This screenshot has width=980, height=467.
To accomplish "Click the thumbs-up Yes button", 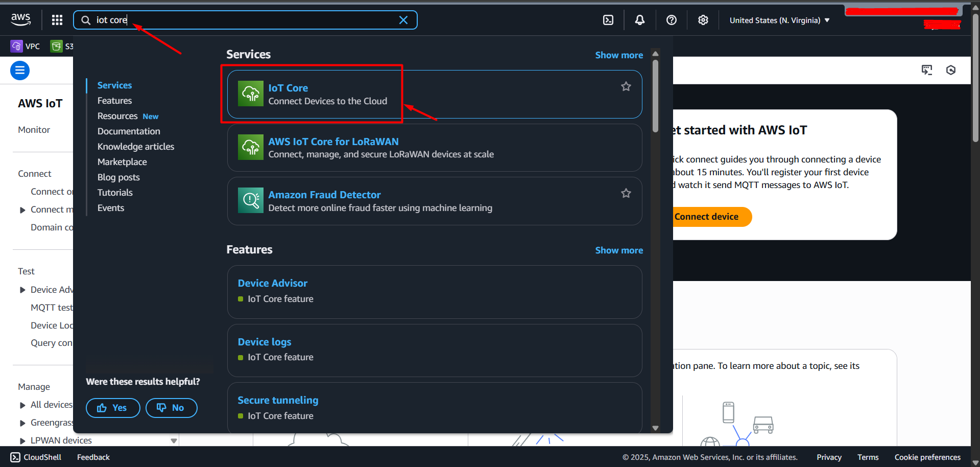I will [113, 408].
